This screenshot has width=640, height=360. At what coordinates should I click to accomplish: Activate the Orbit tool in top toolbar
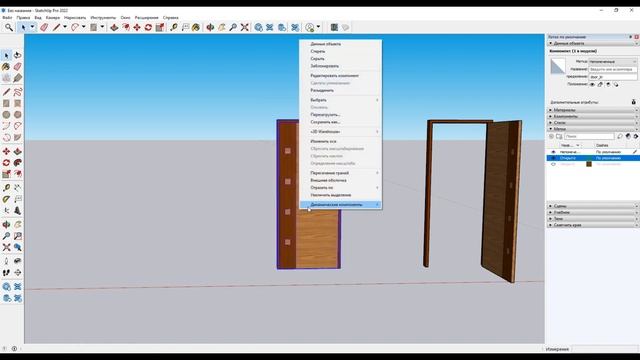[x=210, y=27]
